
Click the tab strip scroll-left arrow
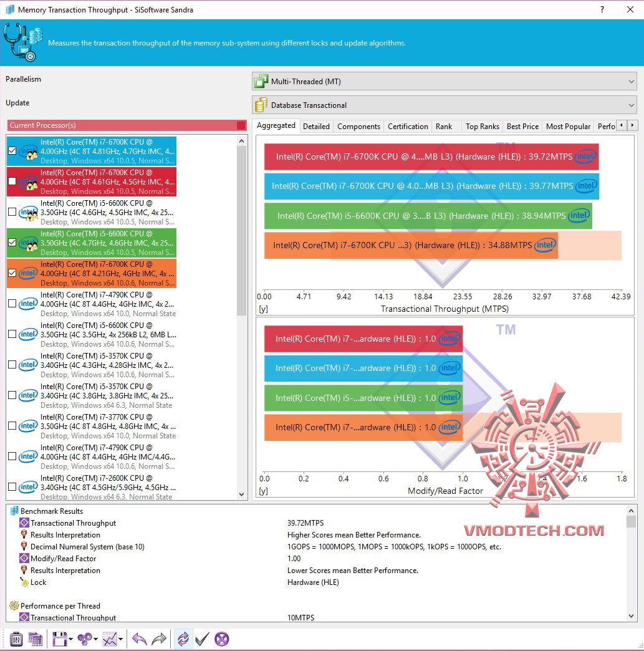pos(622,125)
